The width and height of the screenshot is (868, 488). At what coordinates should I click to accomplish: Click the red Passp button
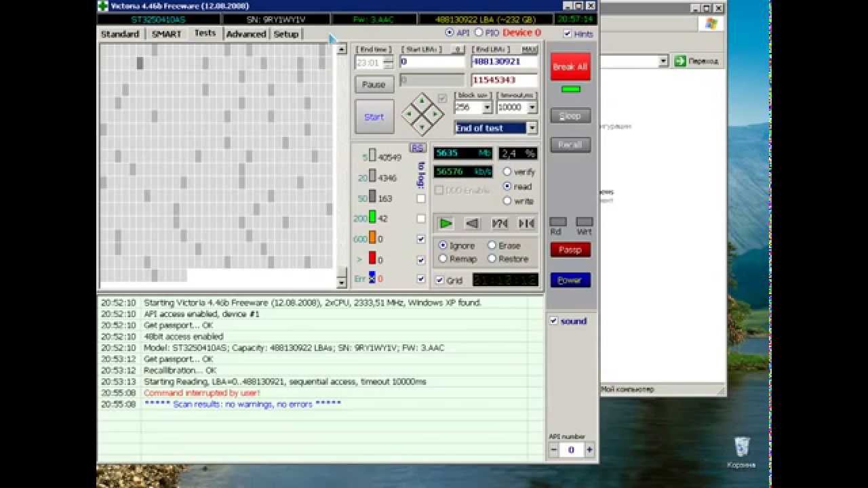click(x=570, y=249)
